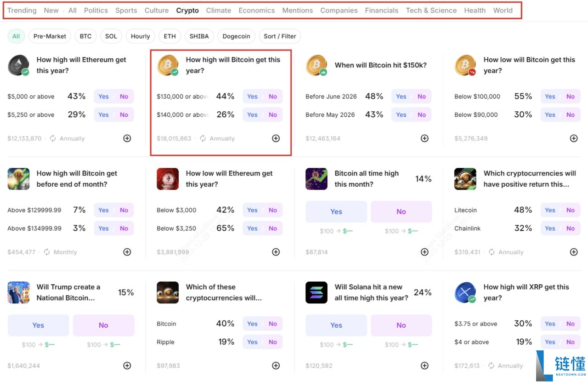Open the Politics category tab
Image resolution: width=588 pixels, height=382 pixels.
(96, 10)
